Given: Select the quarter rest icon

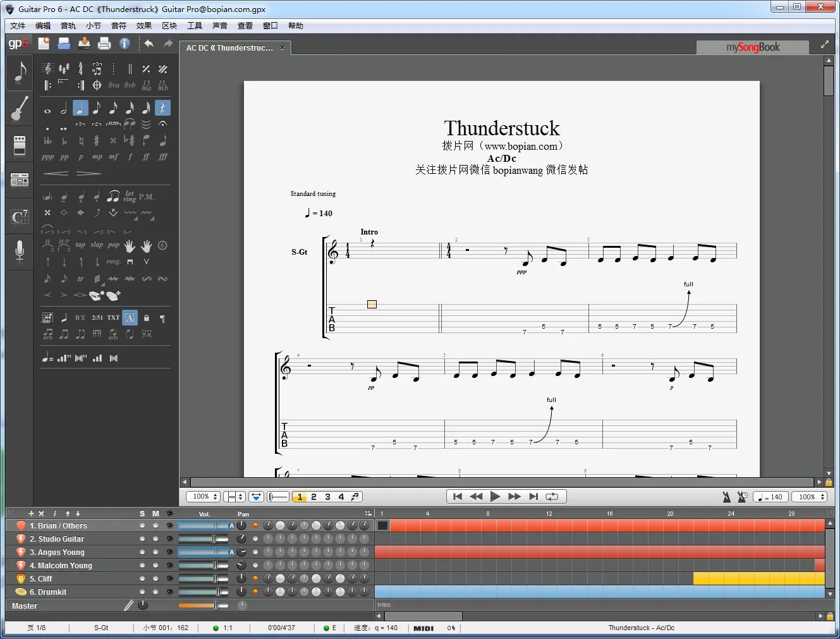Looking at the screenshot, I should [x=162, y=108].
